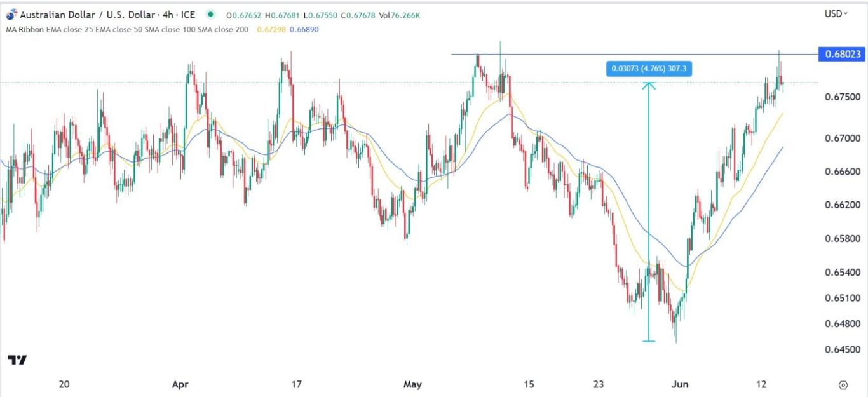
Task: Click the 4h interval in chart title
Action: [168, 15]
